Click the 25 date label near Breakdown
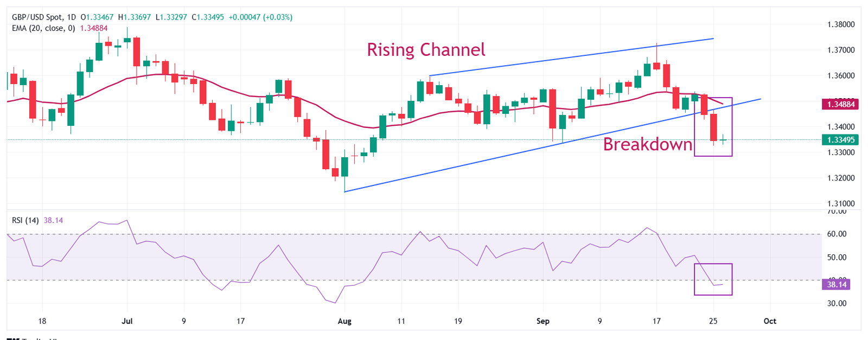This screenshot has height=340, width=868. point(713,321)
